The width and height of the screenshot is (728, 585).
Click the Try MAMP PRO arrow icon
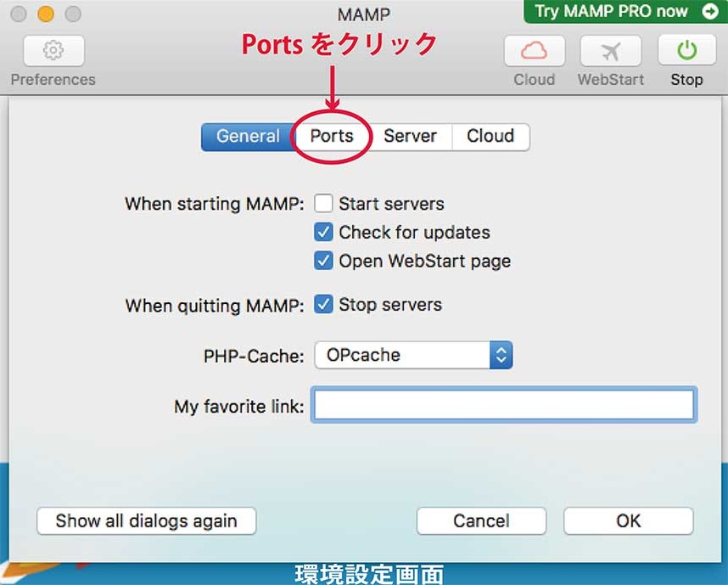pos(709,12)
